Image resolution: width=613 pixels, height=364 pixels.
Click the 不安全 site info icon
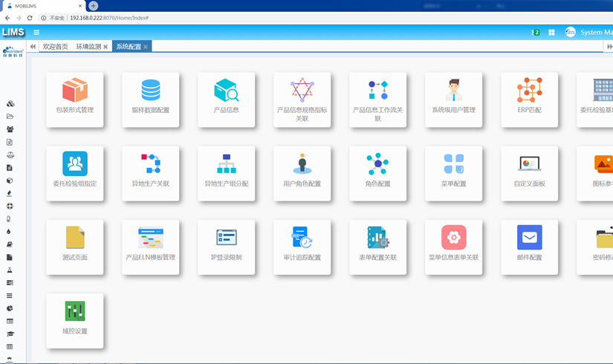(43, 18)
